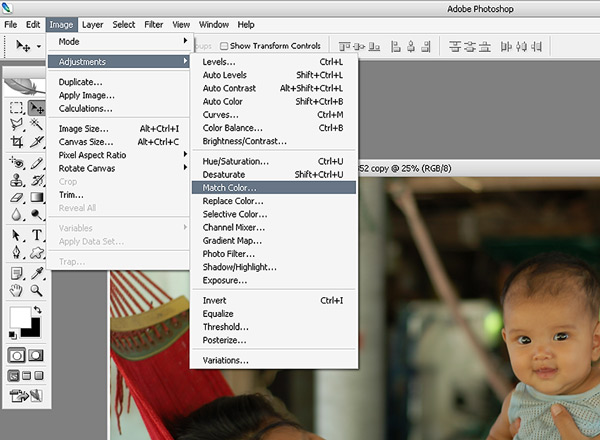
Task: Select the Lasso tool
Action: [16, 124]
